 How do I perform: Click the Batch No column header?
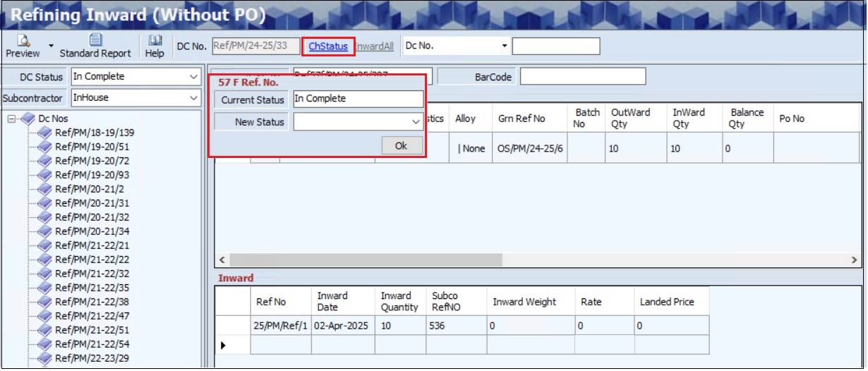coord(587,118)
